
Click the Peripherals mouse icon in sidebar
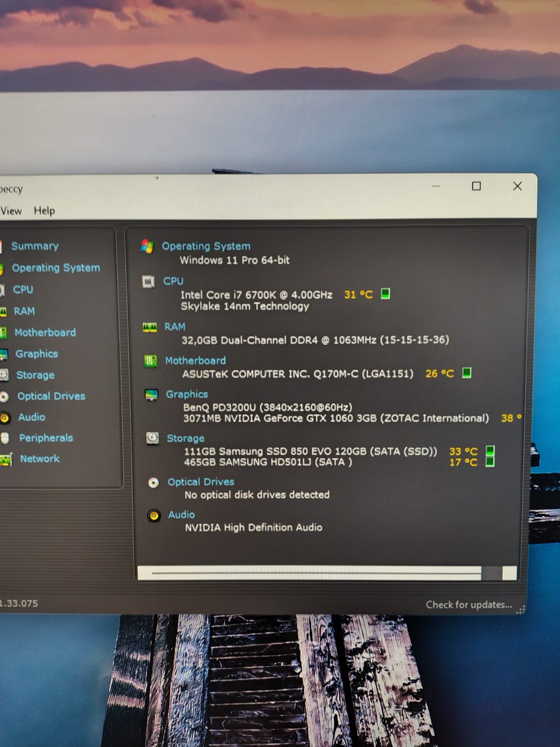[5, 438]
